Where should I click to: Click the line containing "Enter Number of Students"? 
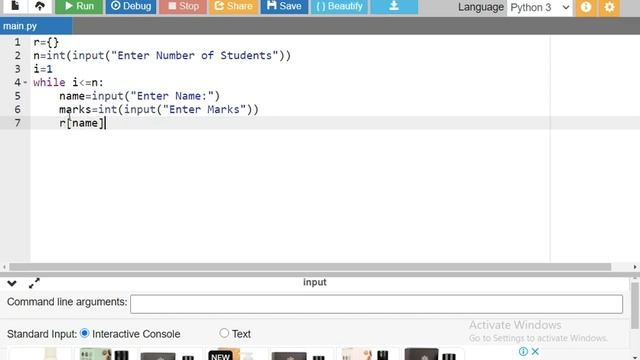tap(162, 56)
